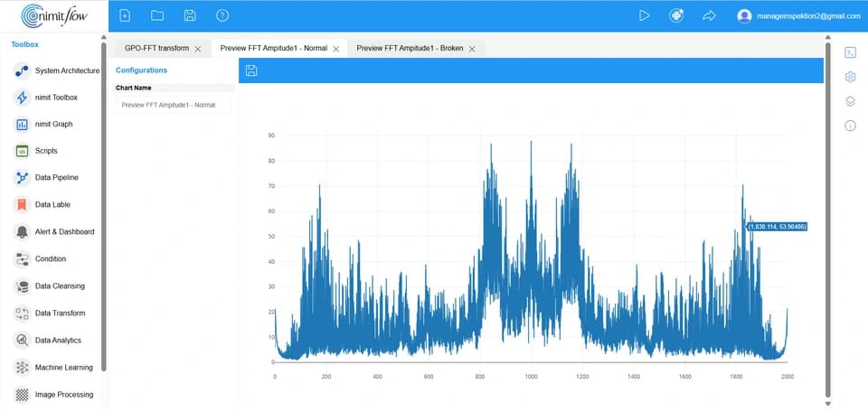Open the user account avatar

coord(744,16)
